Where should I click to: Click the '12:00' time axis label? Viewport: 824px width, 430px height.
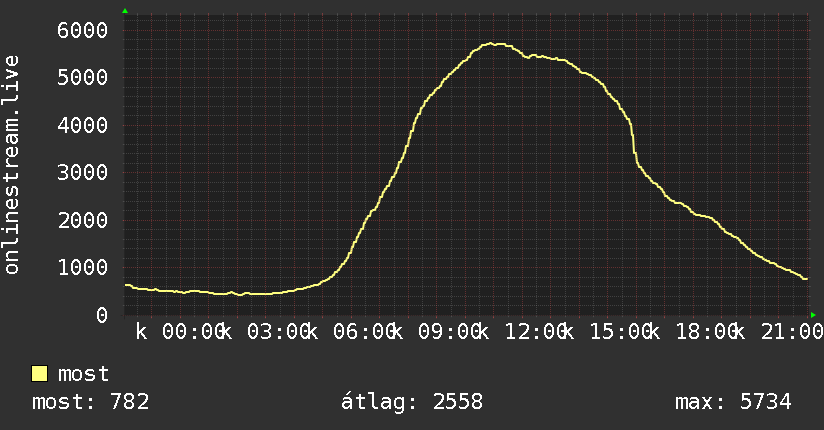coord(536,332)
